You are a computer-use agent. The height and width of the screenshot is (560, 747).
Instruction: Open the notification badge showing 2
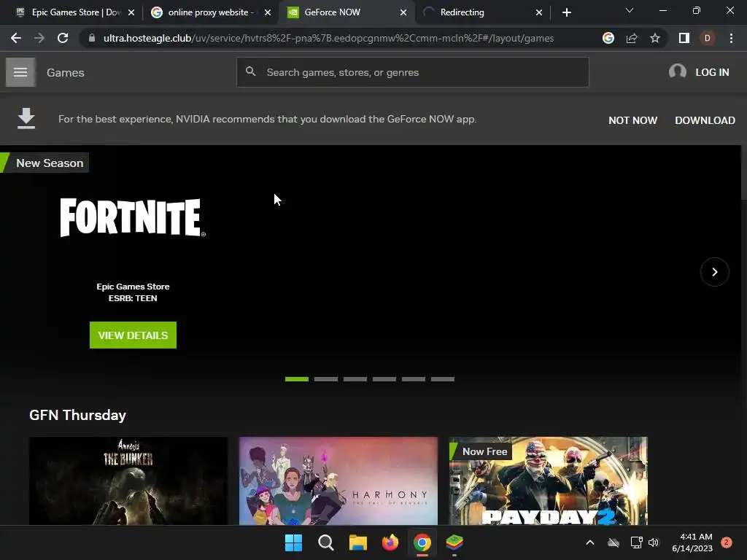pos(727,542)
